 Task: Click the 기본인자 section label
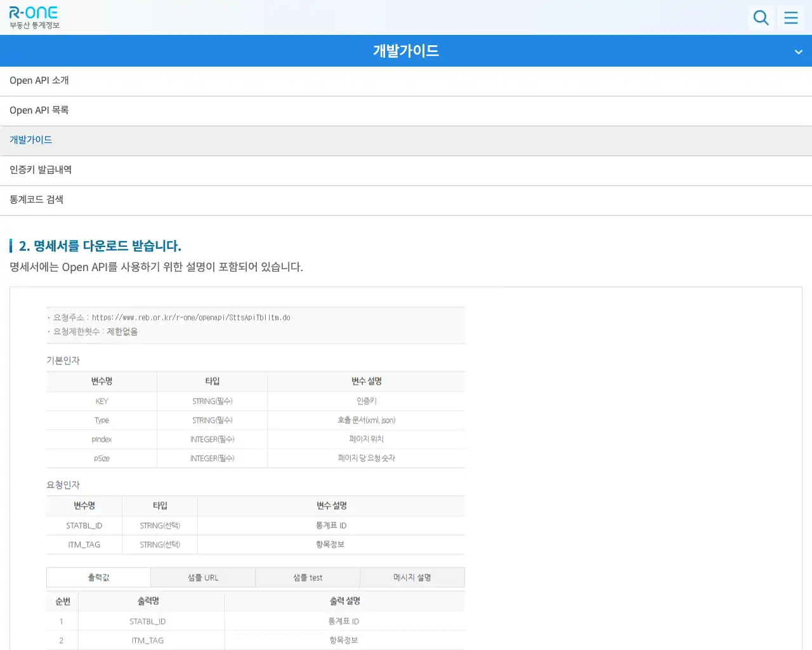pyautogui.click(x=63, y=361)
